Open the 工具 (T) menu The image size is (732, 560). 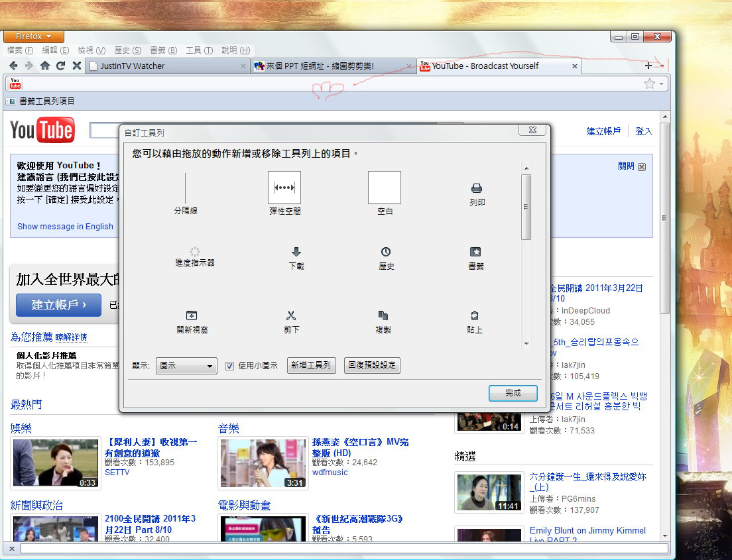click(x=200, y=50)
